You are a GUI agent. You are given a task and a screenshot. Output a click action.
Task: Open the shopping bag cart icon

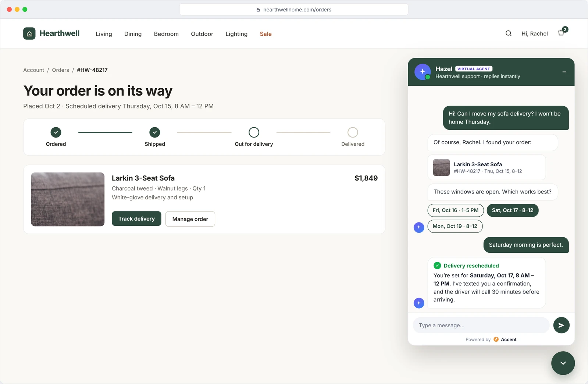tap(561, 33)
